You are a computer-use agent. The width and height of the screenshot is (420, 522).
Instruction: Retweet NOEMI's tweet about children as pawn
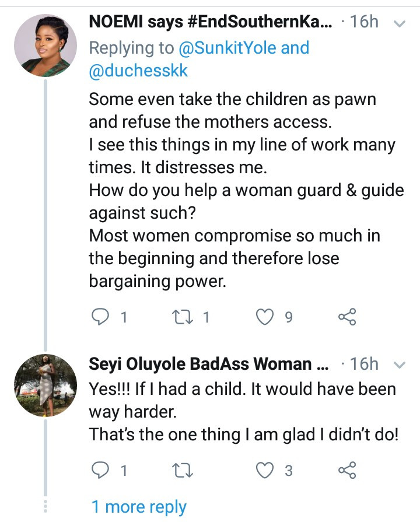183,317
